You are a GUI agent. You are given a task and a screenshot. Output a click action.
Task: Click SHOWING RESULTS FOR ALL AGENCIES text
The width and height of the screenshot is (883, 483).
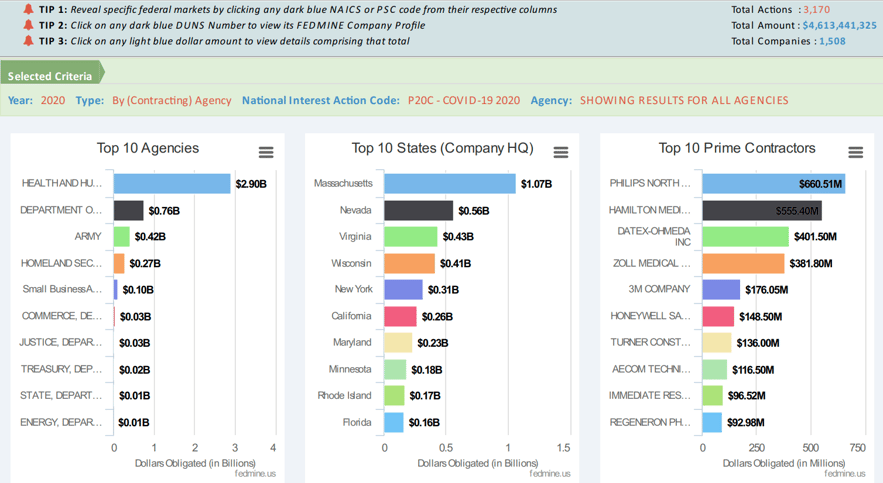tap(684, 100)
